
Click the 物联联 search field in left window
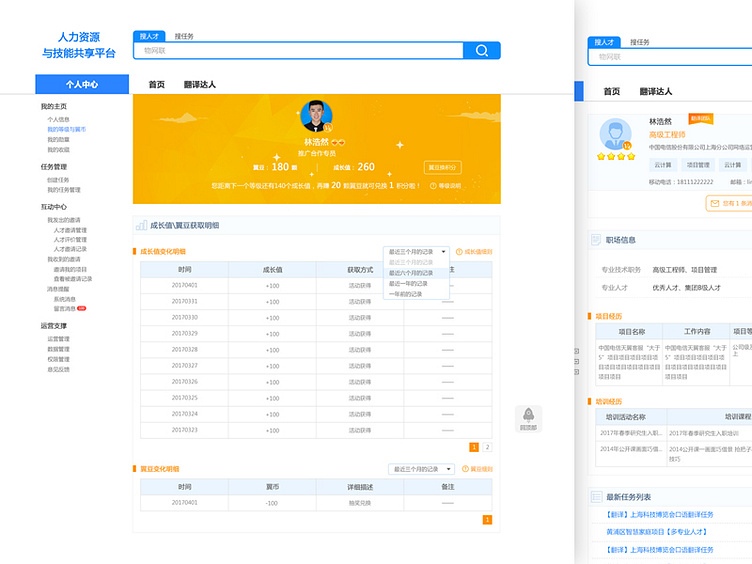coord(298,50)
